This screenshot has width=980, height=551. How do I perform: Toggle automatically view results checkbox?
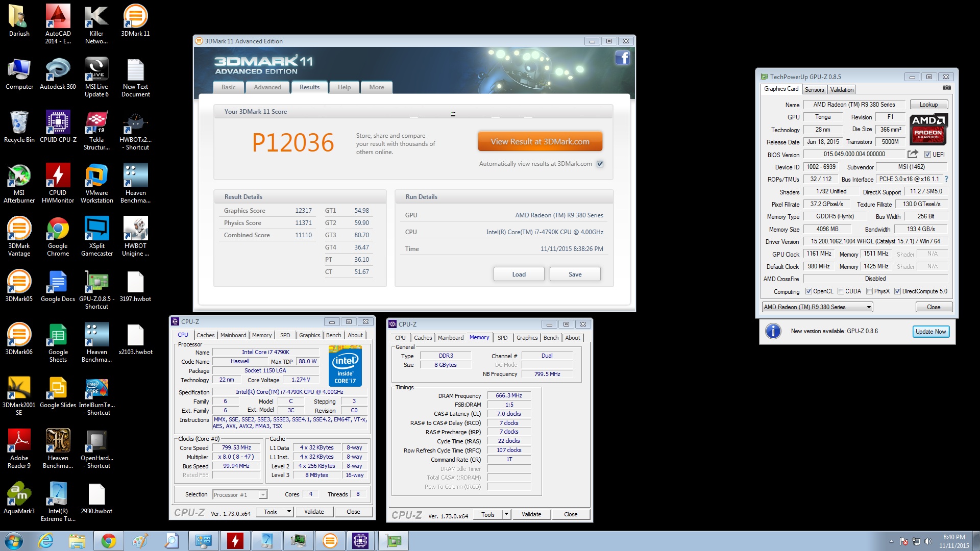coord(600,164)
